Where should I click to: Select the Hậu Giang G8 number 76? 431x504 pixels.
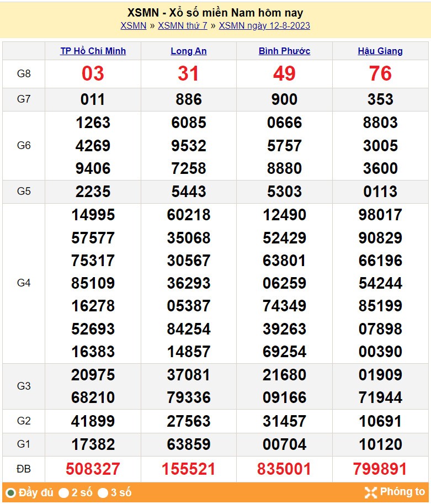click(380, 73)
